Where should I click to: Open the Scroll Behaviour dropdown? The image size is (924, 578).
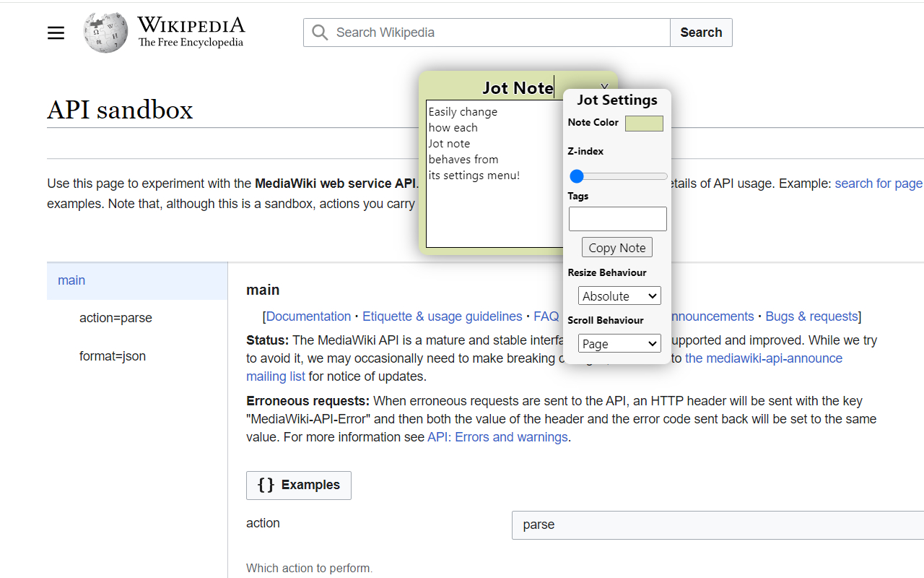619,343
